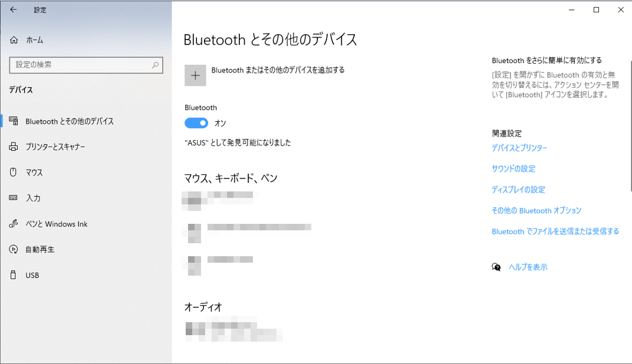
Task: Click the 関連設定 heading
Action: tap(506, 133)
